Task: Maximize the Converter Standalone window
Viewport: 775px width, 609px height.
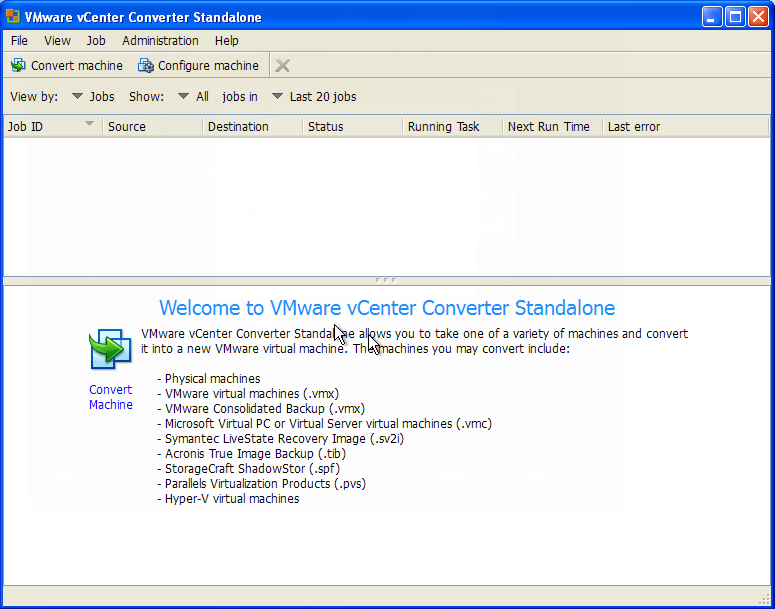Action: click(735, 17)
